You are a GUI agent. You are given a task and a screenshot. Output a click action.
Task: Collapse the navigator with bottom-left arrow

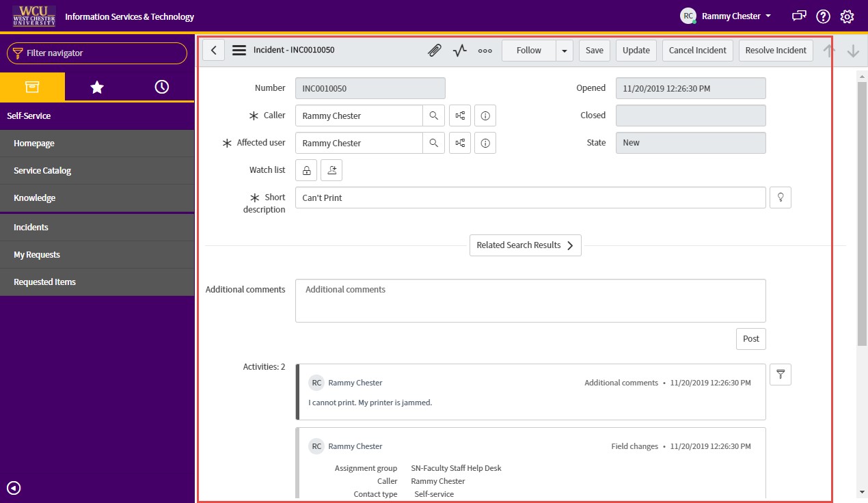pos(14,488)
